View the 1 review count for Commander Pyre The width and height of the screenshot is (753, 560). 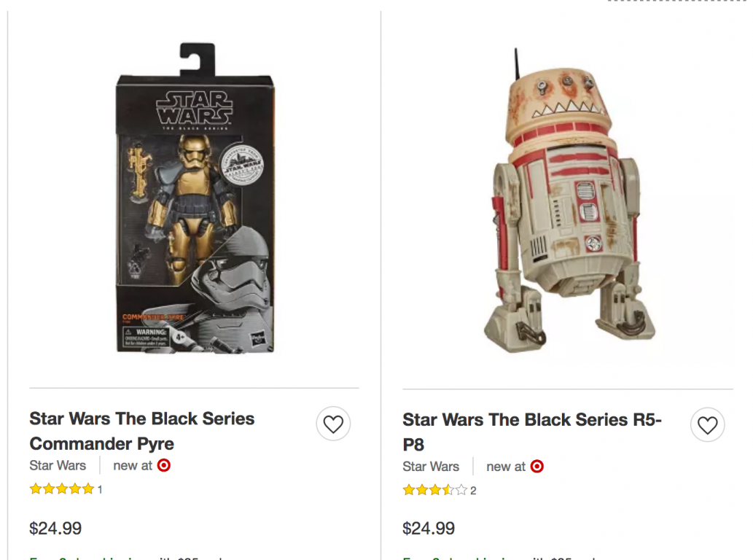coord(100,490)
